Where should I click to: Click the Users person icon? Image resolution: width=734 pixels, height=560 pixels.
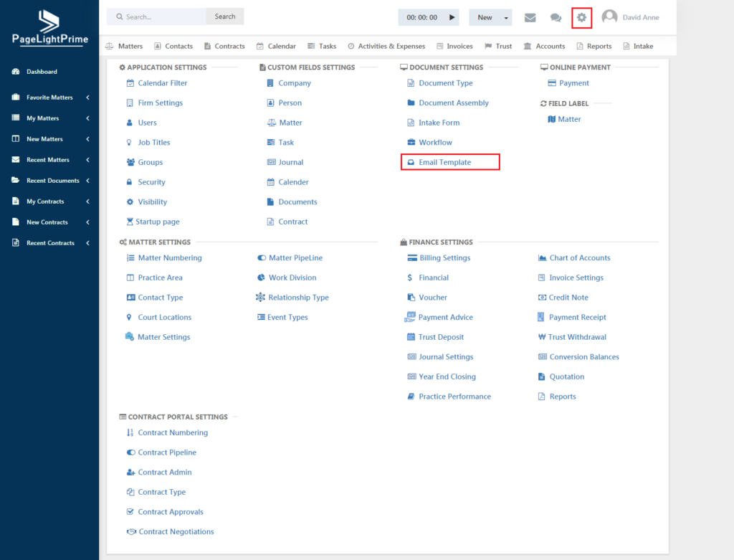[x=130, y=123]
